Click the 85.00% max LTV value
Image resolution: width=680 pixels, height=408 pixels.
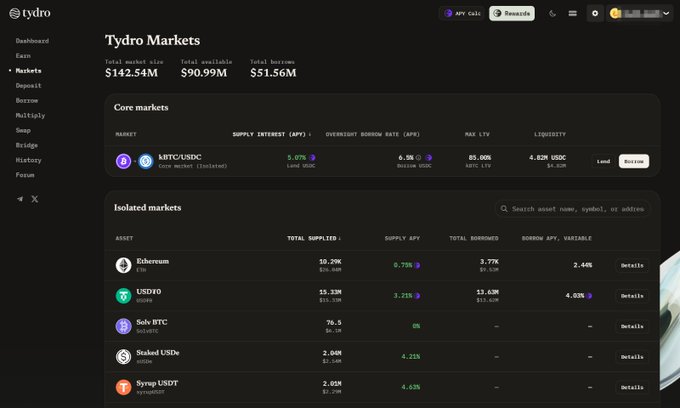[x=480, y=157]
